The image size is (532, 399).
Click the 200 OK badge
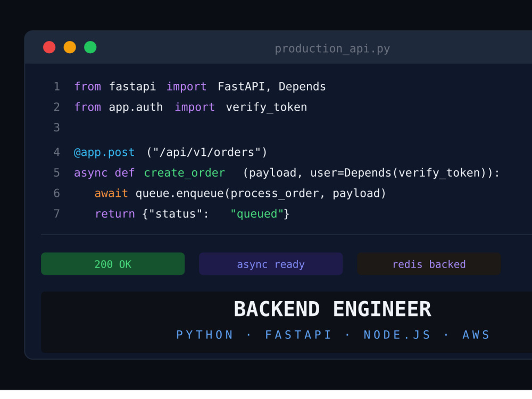pyautogui.click(x=113, y=264)
